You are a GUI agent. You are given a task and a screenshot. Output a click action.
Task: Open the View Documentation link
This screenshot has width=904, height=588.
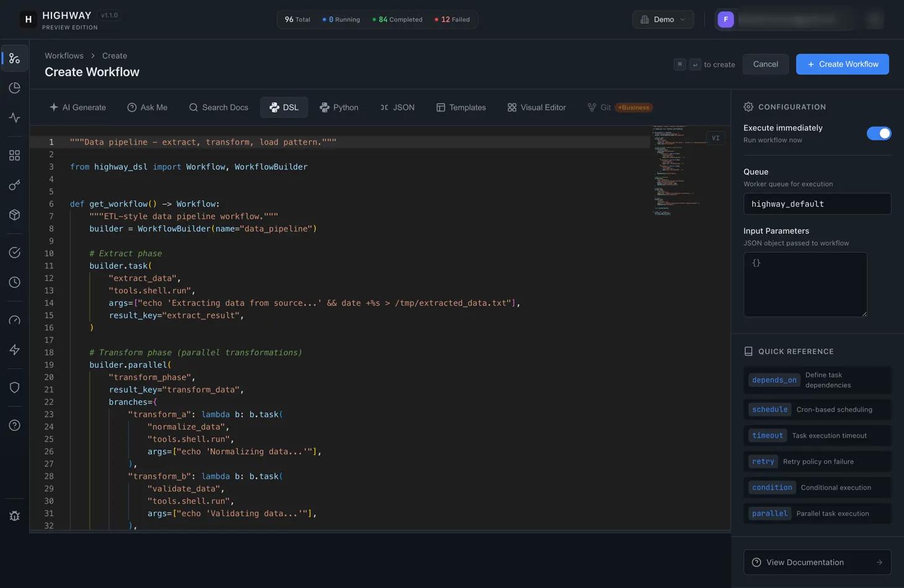point(817,563)
